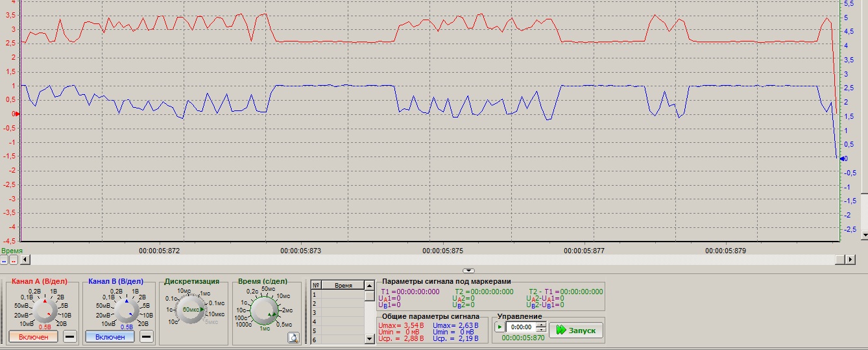Image resolution: width=868 pixels, height=350 pixels.
Task: Select row 5 in the marker table
Action: click(337, 331)
